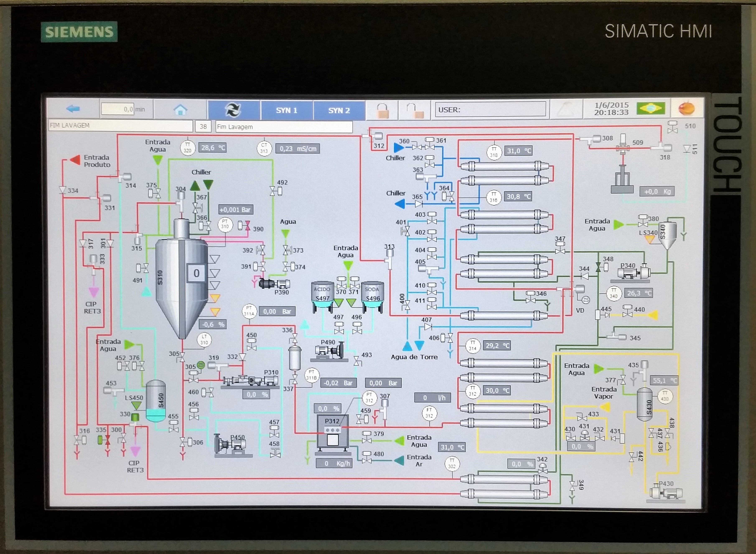Tap the +0,001 Bar pressure value
The image size is (756, 554).
[235, 210]
